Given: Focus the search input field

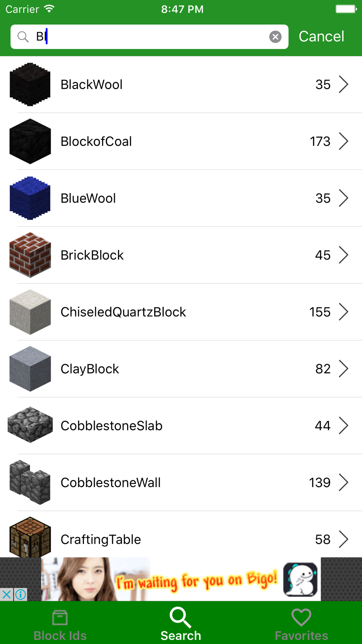Looking at the screenshot, I should [150, 37].
